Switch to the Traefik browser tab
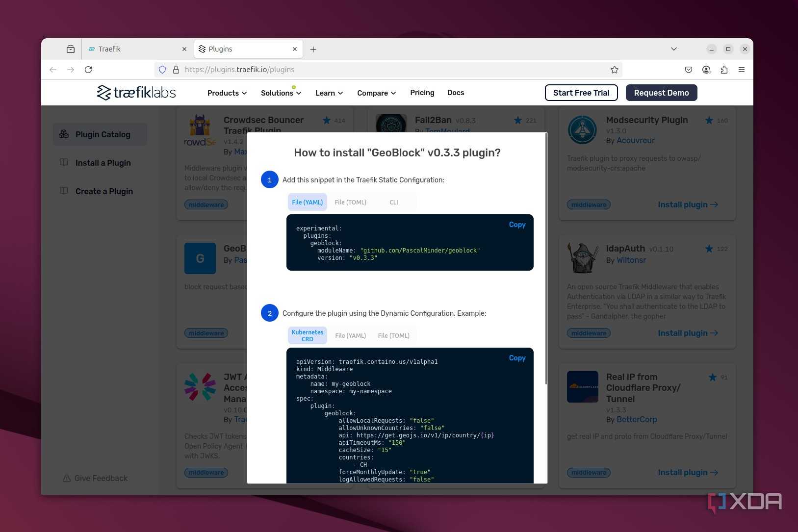Viewport: 798px width, 532px height. tap(136, 49)
